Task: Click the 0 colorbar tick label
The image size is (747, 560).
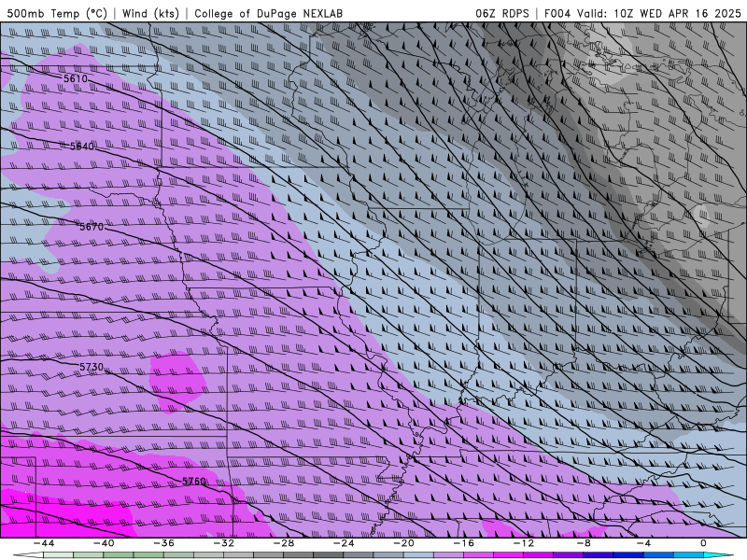Action: (703, 543)
